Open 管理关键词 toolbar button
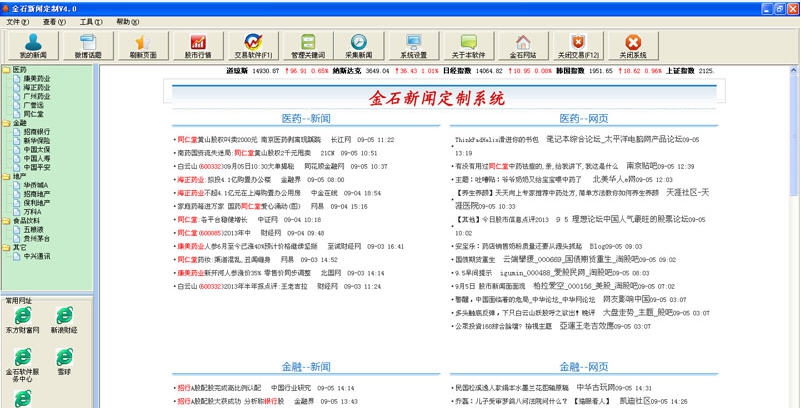The image size is (801, 408). pyautogui.click(x=308, y=46)
